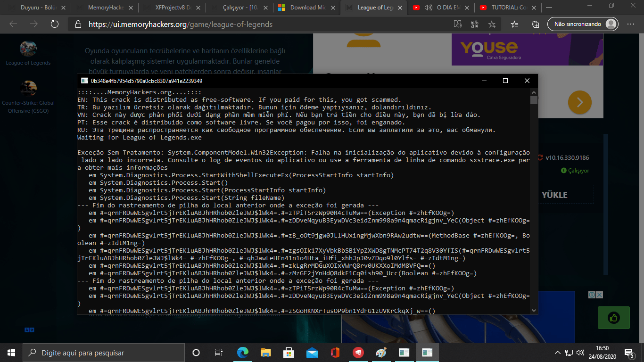Click the browser address bar URL
This screenshot has height=362, width=644.
click(181, 25)
